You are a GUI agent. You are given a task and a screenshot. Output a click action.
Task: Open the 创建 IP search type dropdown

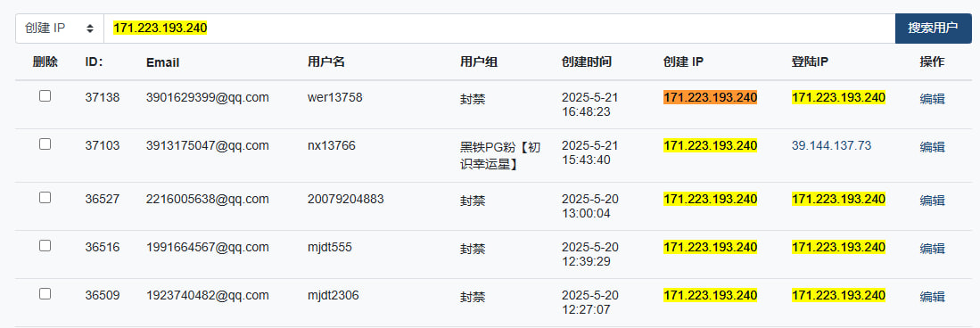pos(60,29)
